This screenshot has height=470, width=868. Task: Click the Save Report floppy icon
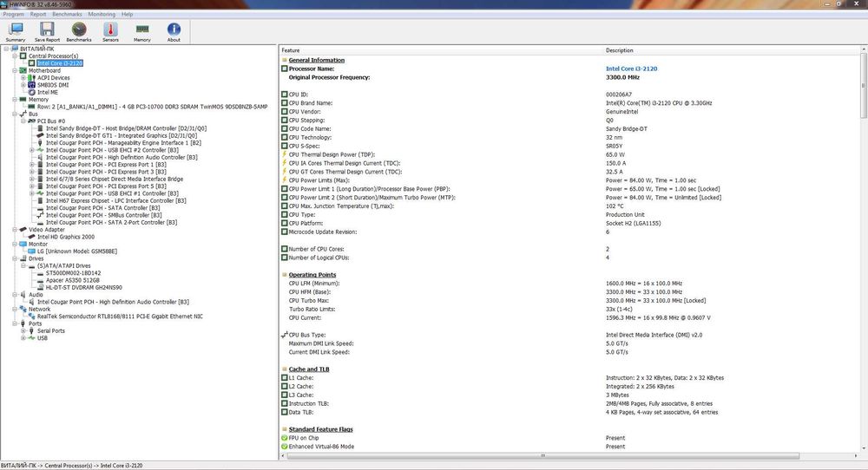[x=47, y=29]
